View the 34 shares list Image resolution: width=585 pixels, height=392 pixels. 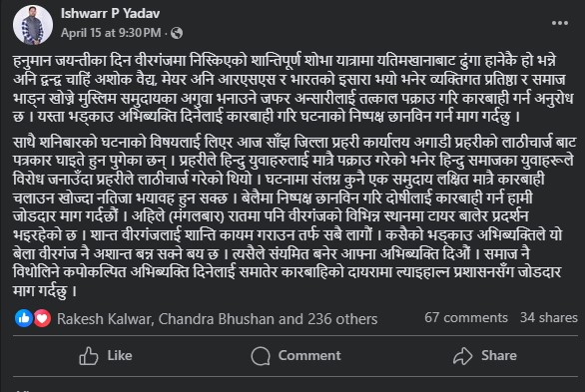tap(549, 318)
